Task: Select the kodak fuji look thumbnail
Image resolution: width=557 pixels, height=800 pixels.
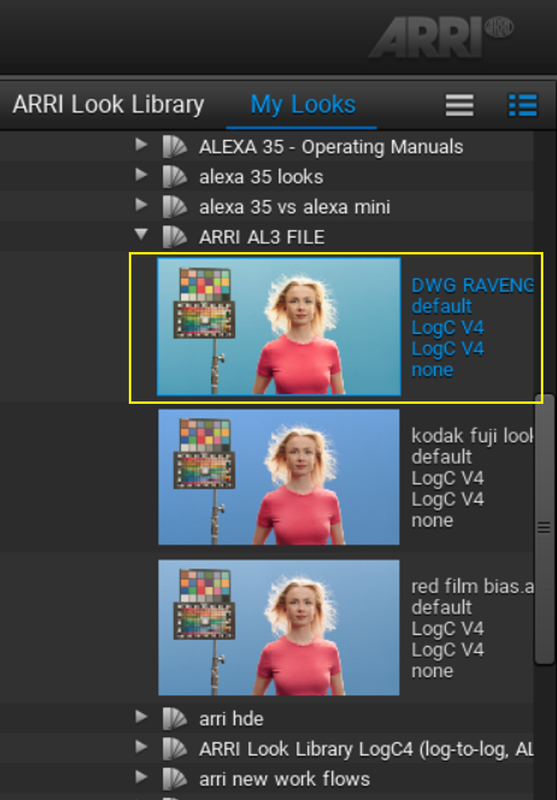Action: 279,477
